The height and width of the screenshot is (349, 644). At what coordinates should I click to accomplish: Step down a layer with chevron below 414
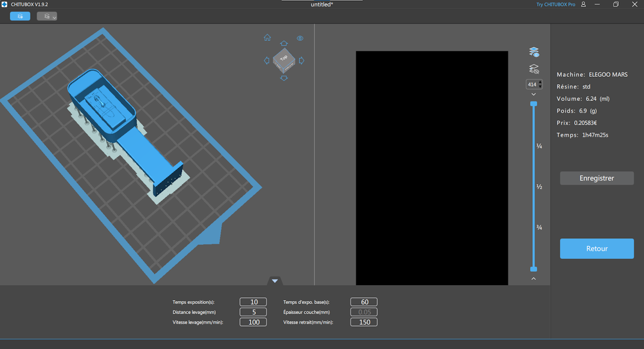click(533, 94)
